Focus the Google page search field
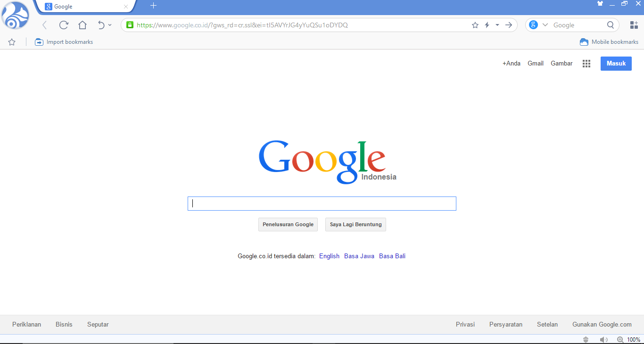Image resolution: width=644 pixels, height=344 pixels. (x=322, y=204)
